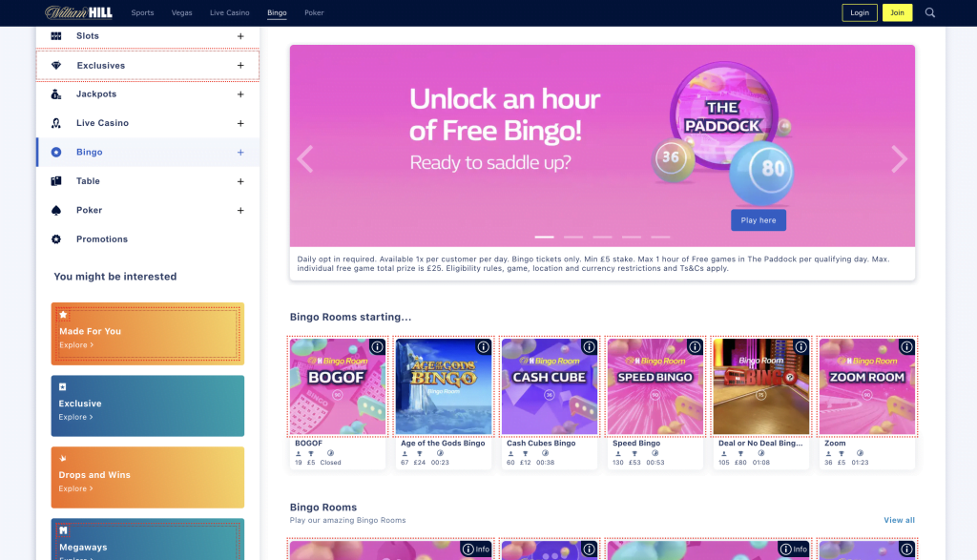Viewport: 977px width, 560px height.
Task: Select the Bingo top tab
Action: pos(277,13)
